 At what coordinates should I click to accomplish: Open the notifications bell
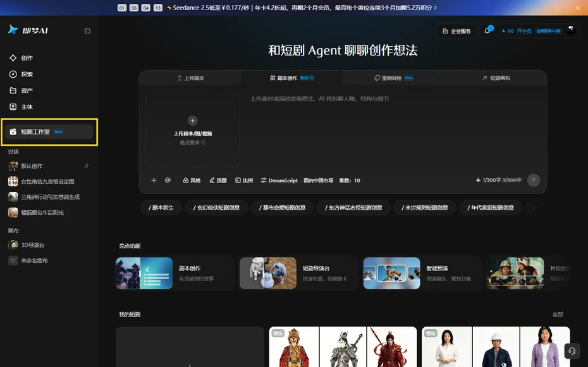(x=487, y=31)
